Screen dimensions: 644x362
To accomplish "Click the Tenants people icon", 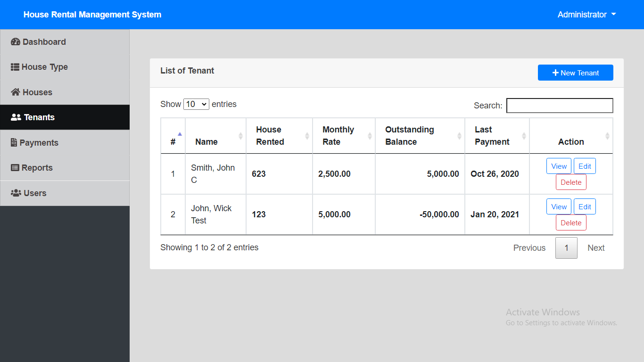I will [15, 117].
